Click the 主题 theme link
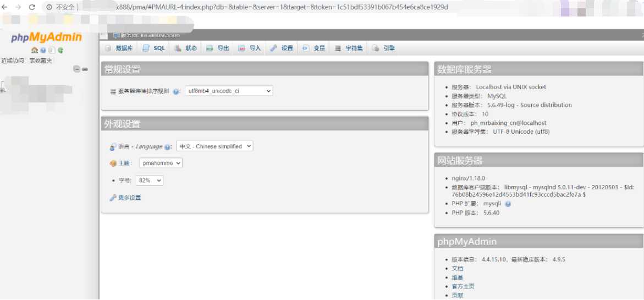The image size is (644, 300). (x=124, y=163)
